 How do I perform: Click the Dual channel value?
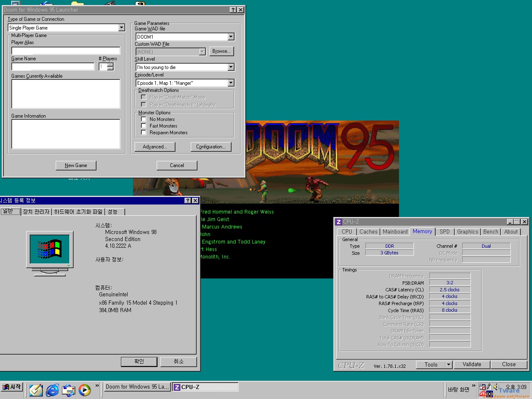tap(486, 246)
